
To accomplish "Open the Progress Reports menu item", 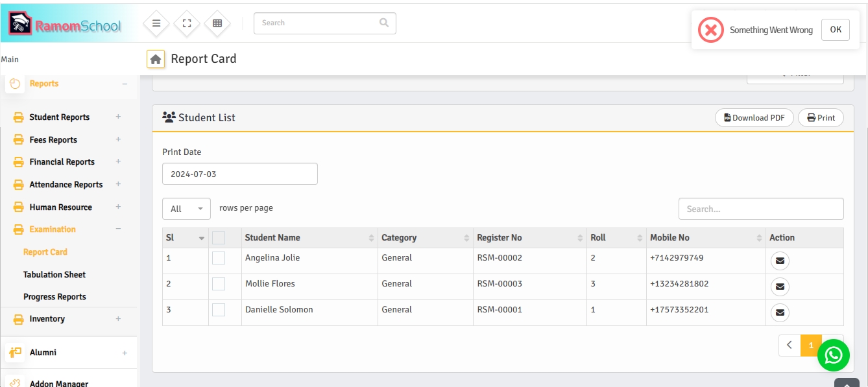I will tap(54, 297).
